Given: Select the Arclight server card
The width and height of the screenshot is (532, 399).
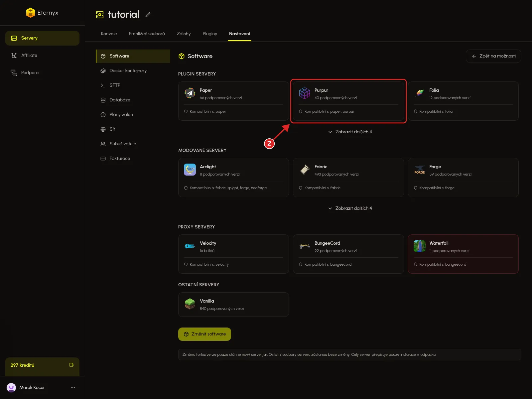Looking at the screenshot, I should coord(233,178).
